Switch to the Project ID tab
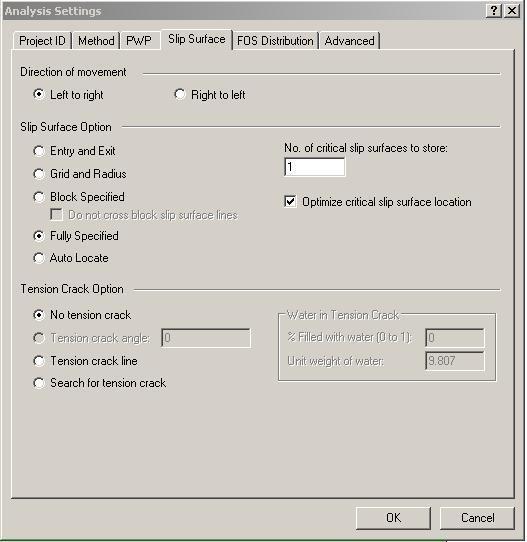Viewport: 527px width, 542px height. (x=42, y=41)
